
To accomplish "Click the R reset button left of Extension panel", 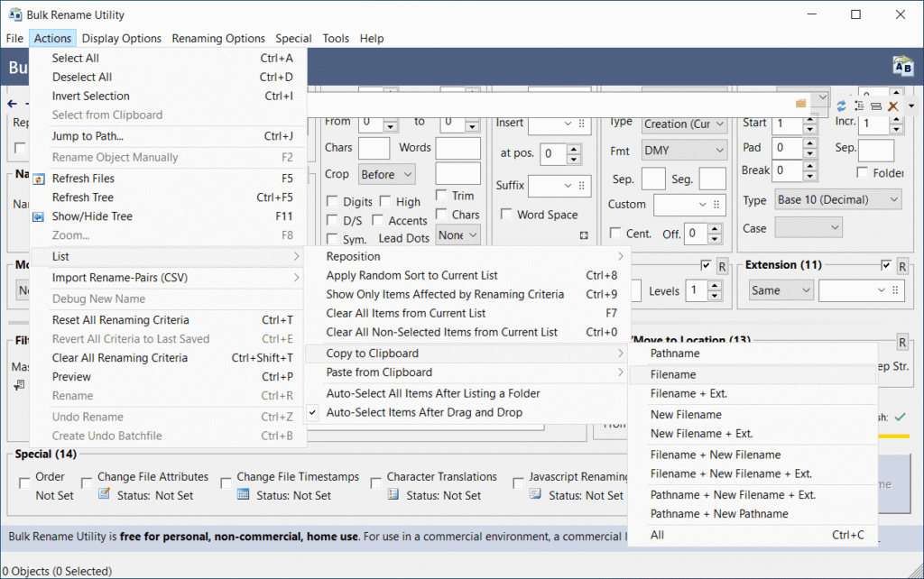I will pos(722,266).
